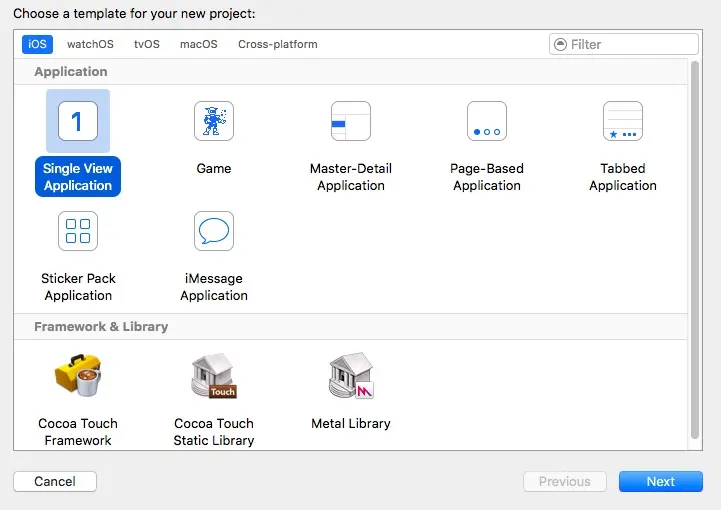Click the Next button
The height and width of the screenshot is (510, 721).
click(661, 481)
